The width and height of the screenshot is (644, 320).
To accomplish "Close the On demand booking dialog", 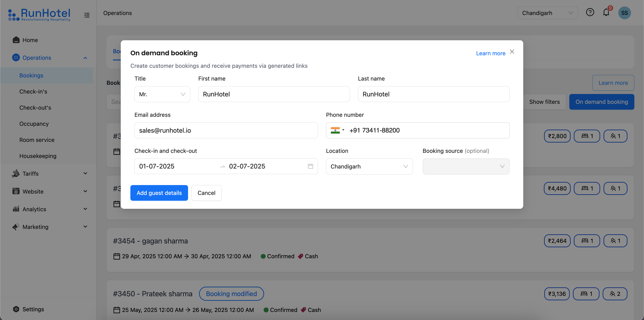I will [512, 52].
